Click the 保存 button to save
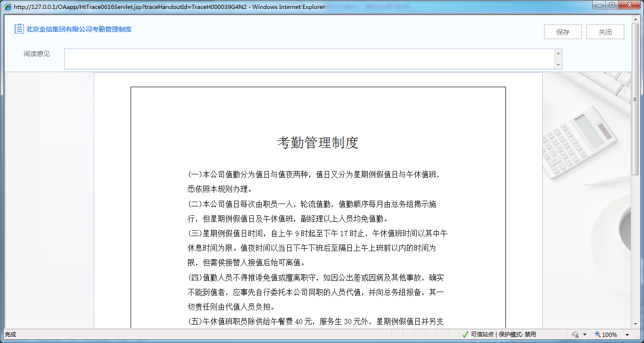 pos(562,32)
